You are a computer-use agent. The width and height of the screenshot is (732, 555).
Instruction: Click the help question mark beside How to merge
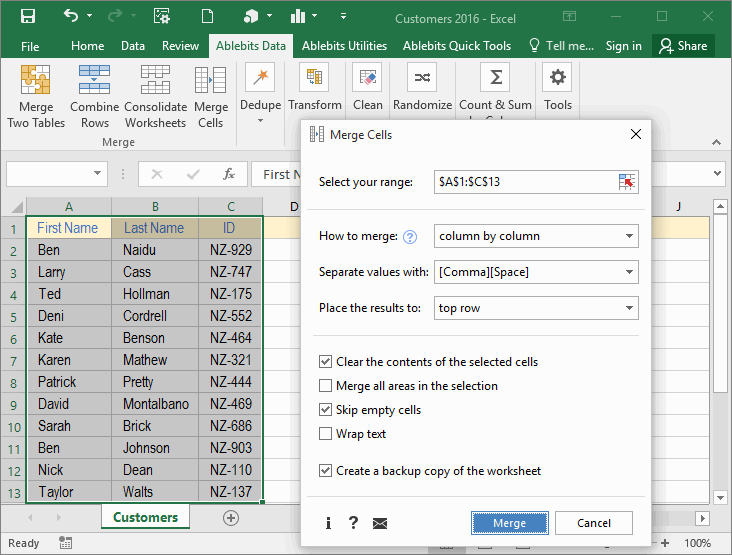[409, 237]
